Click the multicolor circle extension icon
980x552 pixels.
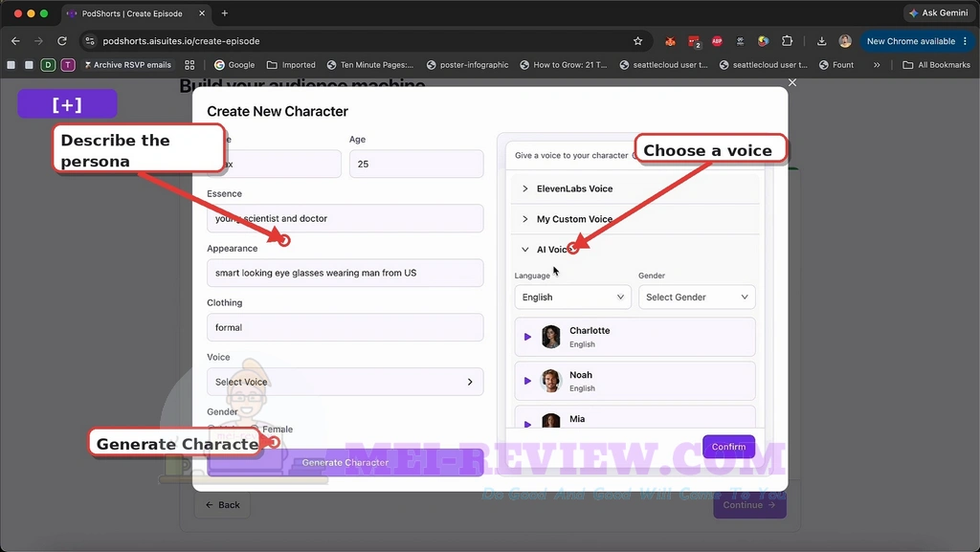coord(763,41)
